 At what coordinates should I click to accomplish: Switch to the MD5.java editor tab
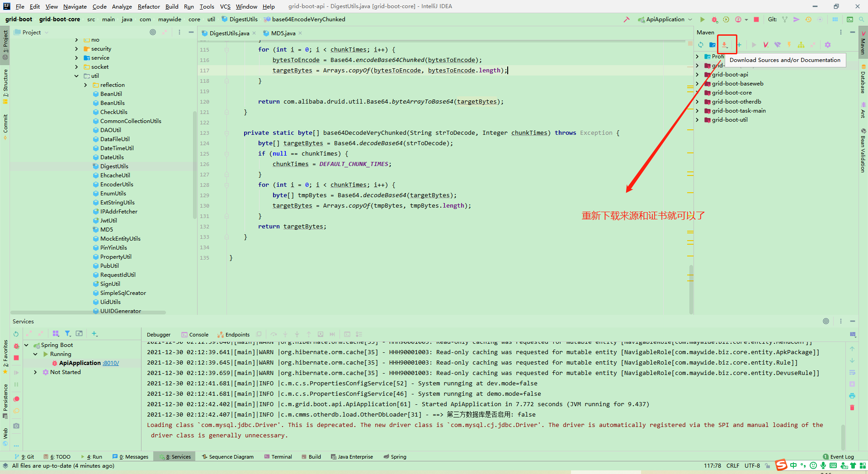pyautogui.click(x=282, y=33)
